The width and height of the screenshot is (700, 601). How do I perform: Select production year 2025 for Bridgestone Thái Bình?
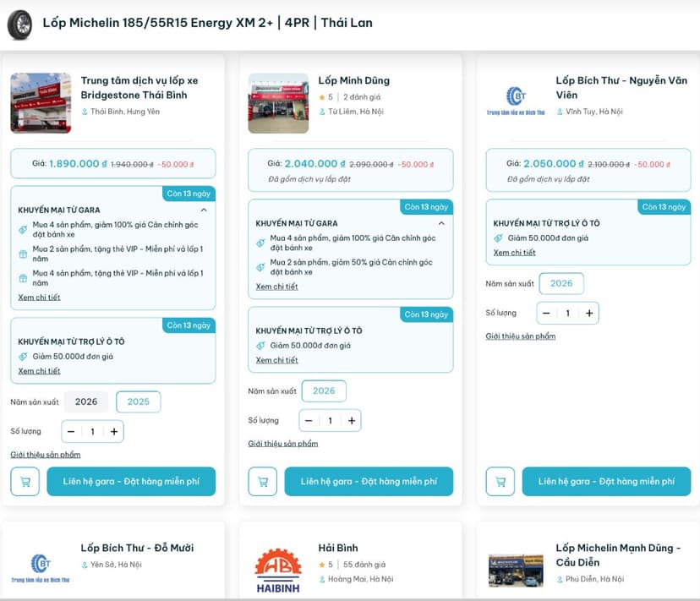pyautogui.click(x=139, y=402)
